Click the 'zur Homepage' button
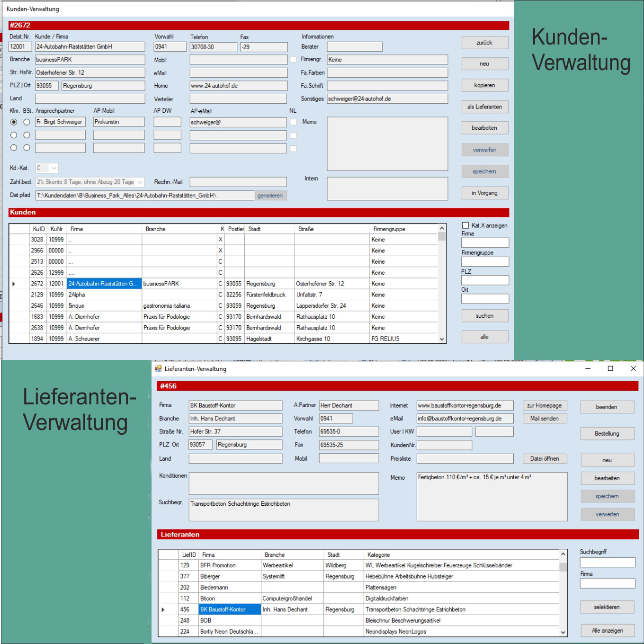644x644 pixels. pyautogui.click(x=544, y=405)
